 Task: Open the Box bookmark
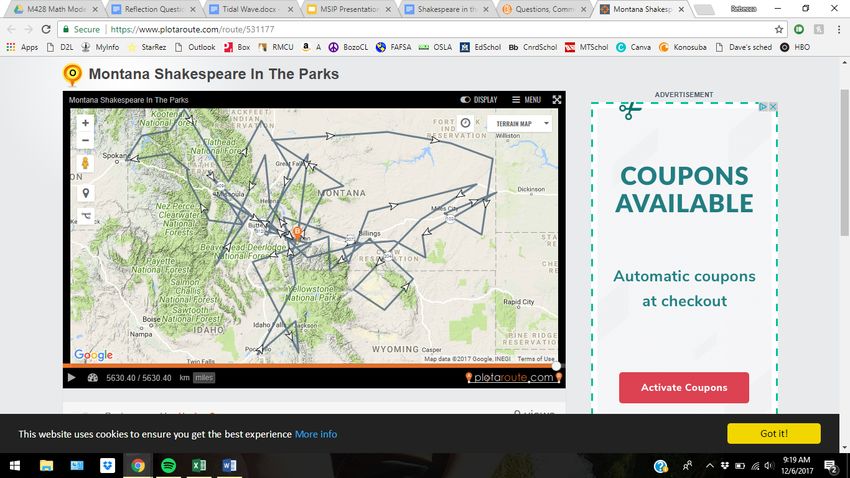pyautogui.click(x=237, y=47)
